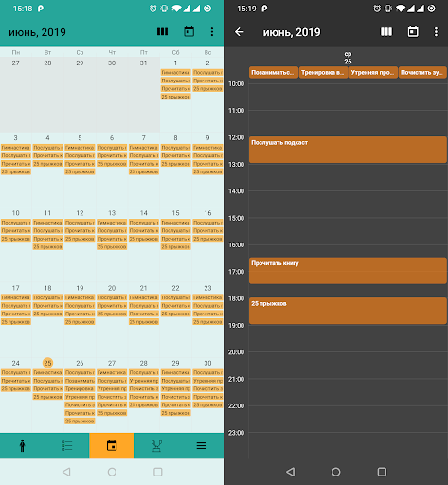This screenshot has width=448, height=485.
Task: Select the 'Почистить зу...' all-day task chip
Action: (x=422, y=72)
